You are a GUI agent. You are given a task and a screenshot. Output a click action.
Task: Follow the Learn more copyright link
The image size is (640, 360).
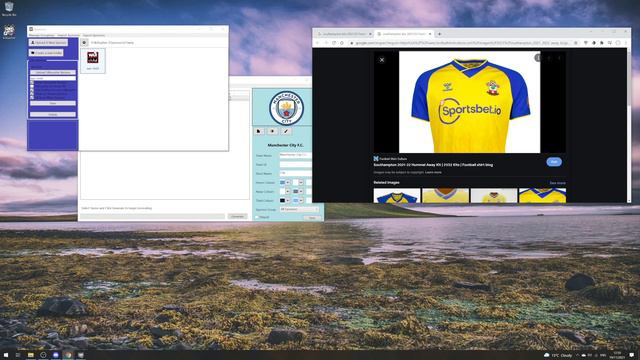coord(433,172)
